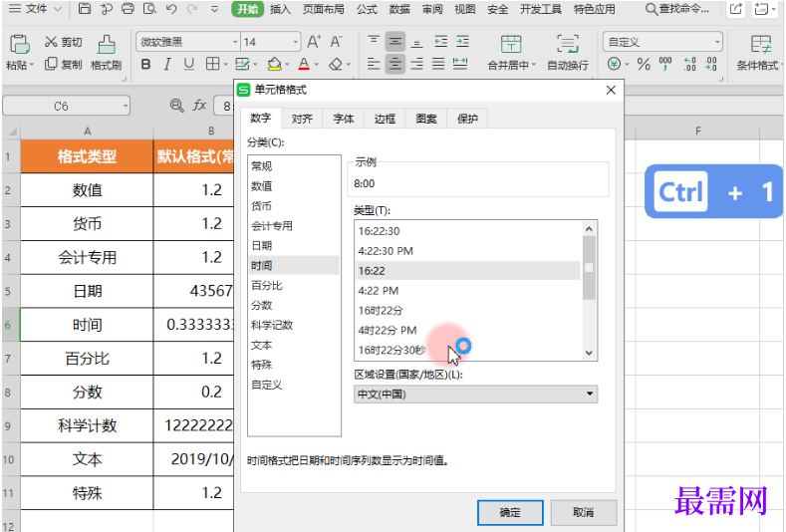Click the Save icon in quick access toolbar

[x=85, y=9]
